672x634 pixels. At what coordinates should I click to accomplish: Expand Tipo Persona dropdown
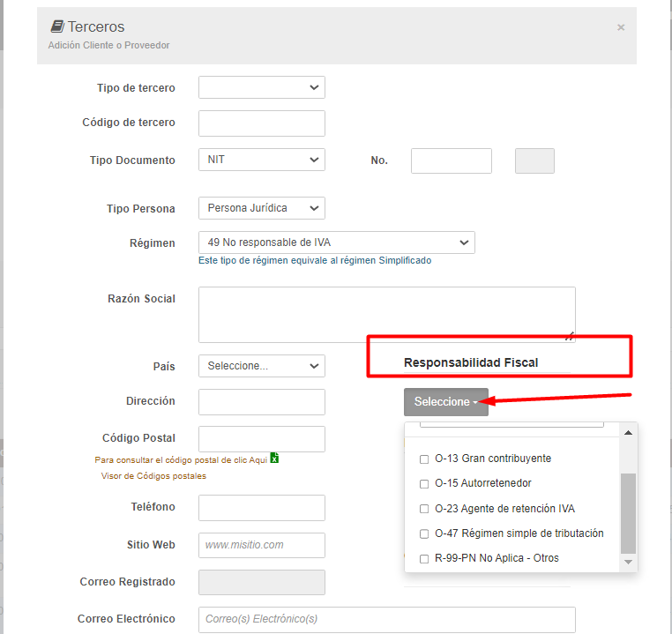pyautogui.click(x=261, y=208)
